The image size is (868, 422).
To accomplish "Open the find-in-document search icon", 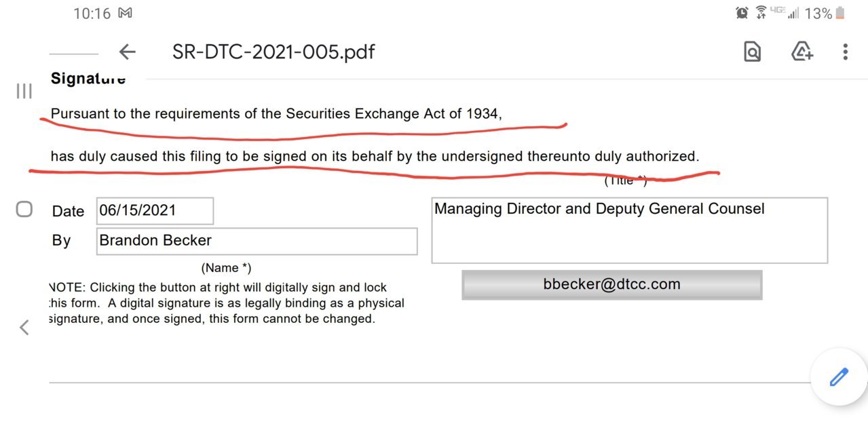I will tap(752, 52).
